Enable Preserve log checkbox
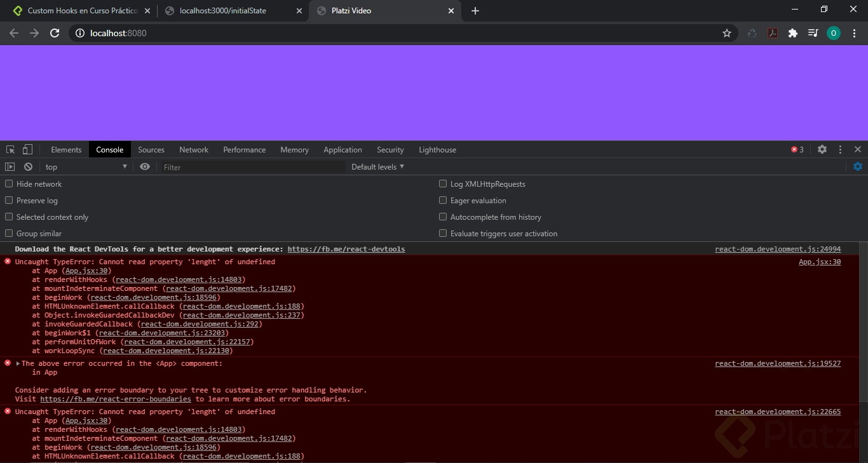Screen dimensions: 868x463 [9, 200]
